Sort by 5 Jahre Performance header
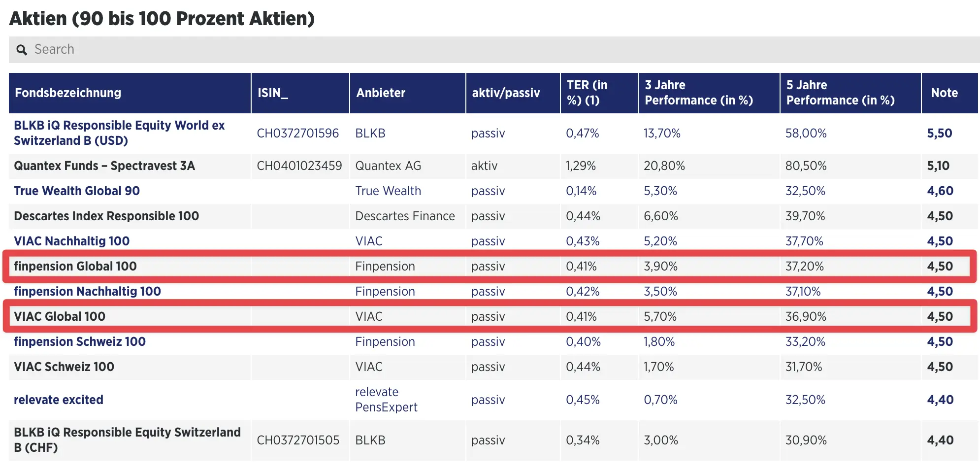 point(840,93)
